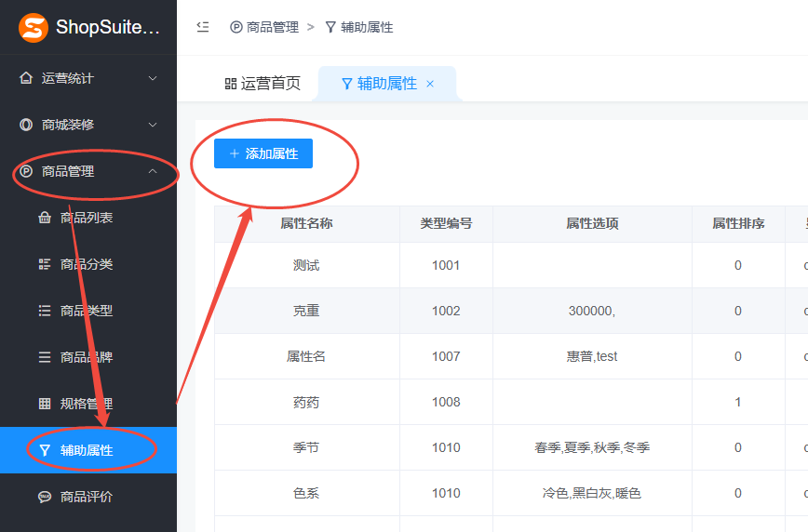The height and width of the screenshot is (532, 808).
Task: Click the 属性排序 column header
Action: tap(738, 223)
